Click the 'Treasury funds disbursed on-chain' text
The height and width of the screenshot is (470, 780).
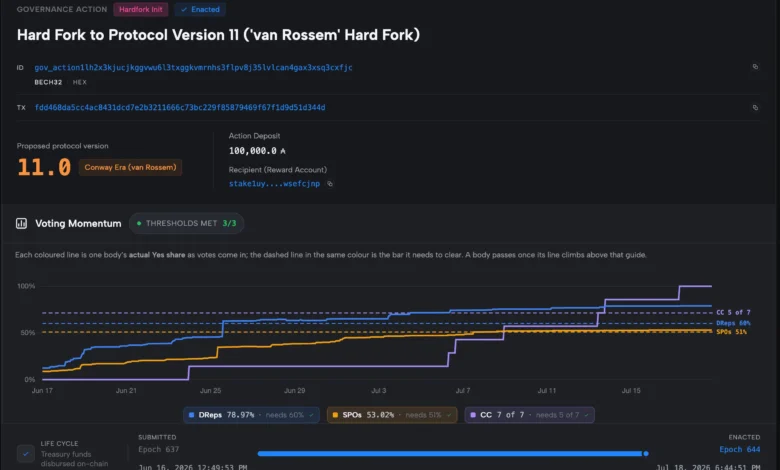point(74,459)
